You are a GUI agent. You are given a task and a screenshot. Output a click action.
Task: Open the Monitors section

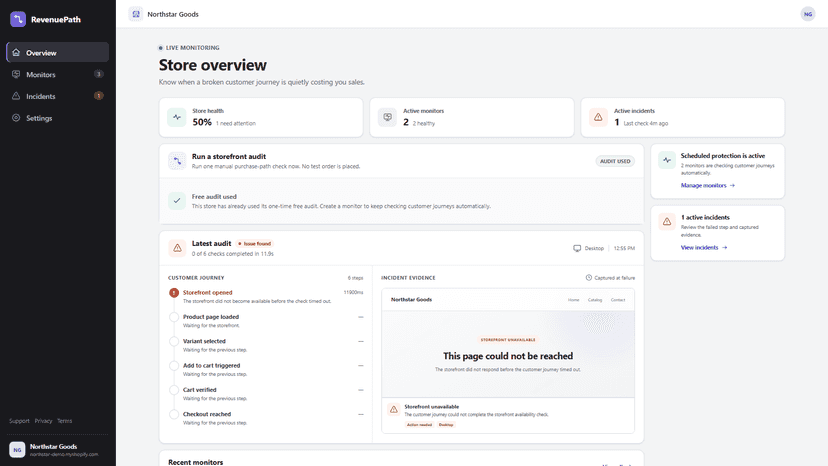pyautogui.click(x=58, y=74)
